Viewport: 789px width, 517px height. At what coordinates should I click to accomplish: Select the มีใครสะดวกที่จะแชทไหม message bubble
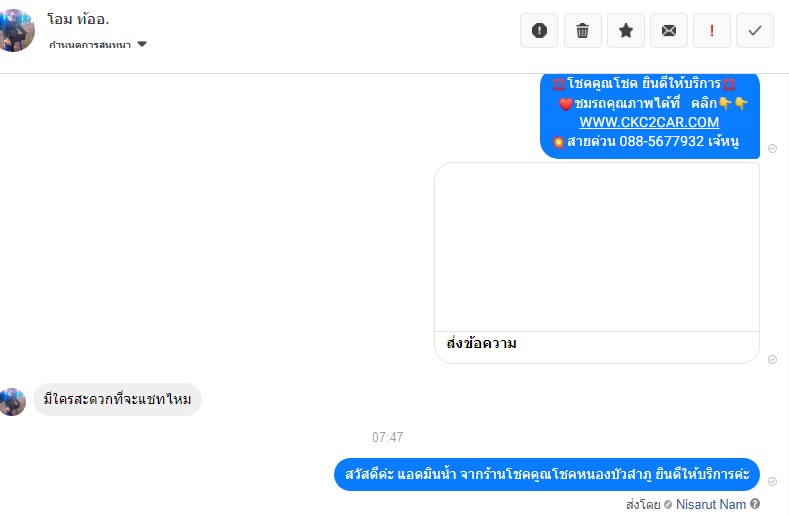pyautogui.click(x=117, y=399)
